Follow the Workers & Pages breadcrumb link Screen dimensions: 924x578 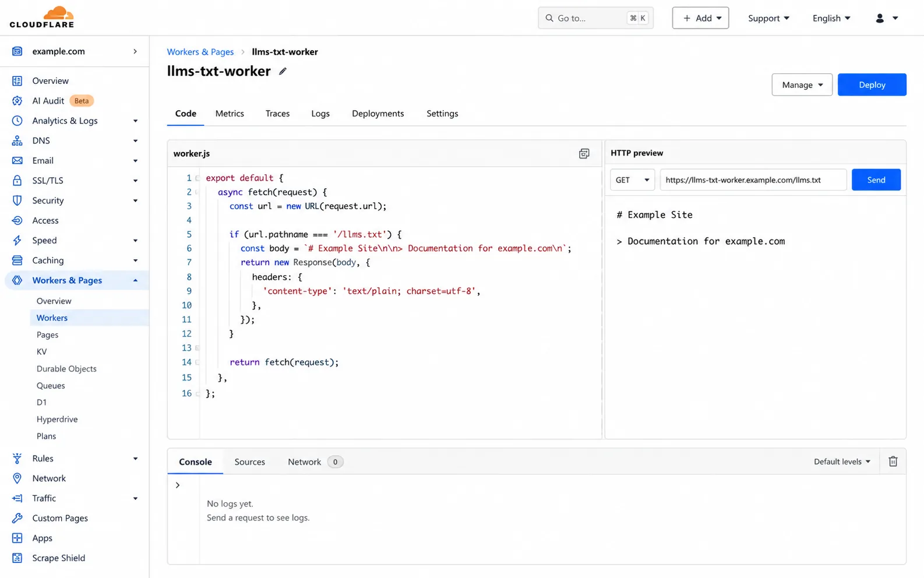(x=200, y=52)
